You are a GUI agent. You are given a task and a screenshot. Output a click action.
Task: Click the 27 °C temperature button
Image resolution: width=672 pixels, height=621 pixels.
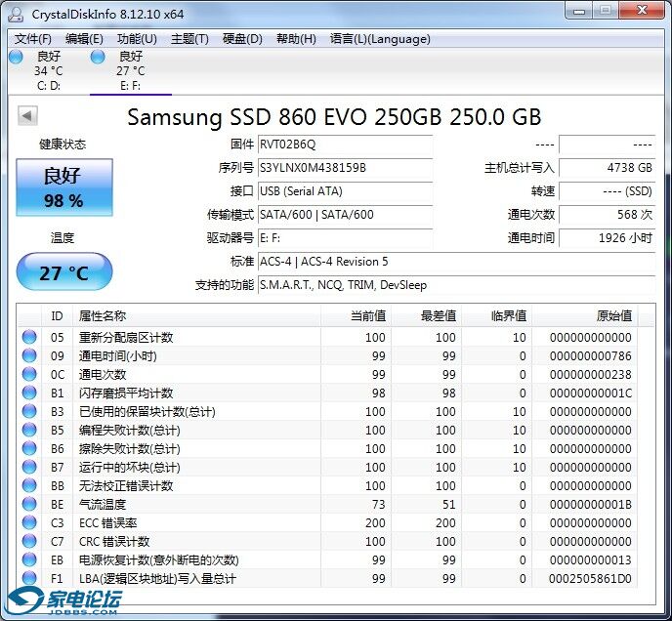(x=64, y=271)
